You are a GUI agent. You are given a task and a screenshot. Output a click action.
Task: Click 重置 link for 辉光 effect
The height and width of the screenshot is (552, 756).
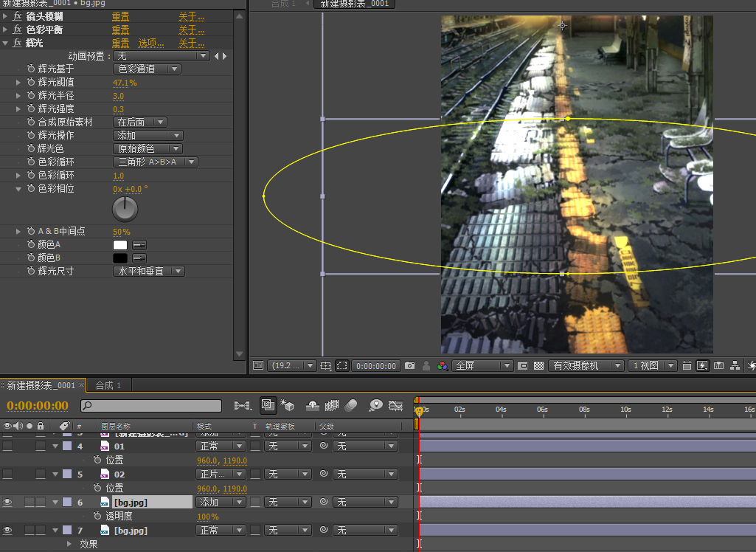(x=120, y=43)
